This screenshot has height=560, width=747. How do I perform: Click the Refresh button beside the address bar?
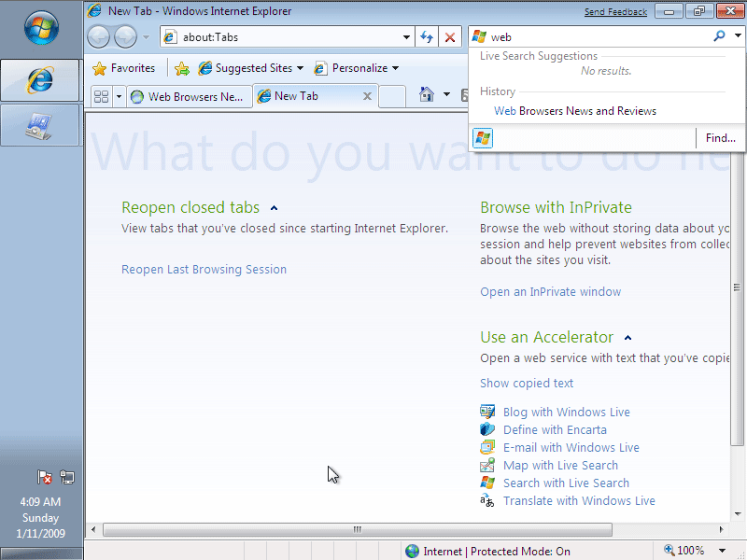click(427, 37)
